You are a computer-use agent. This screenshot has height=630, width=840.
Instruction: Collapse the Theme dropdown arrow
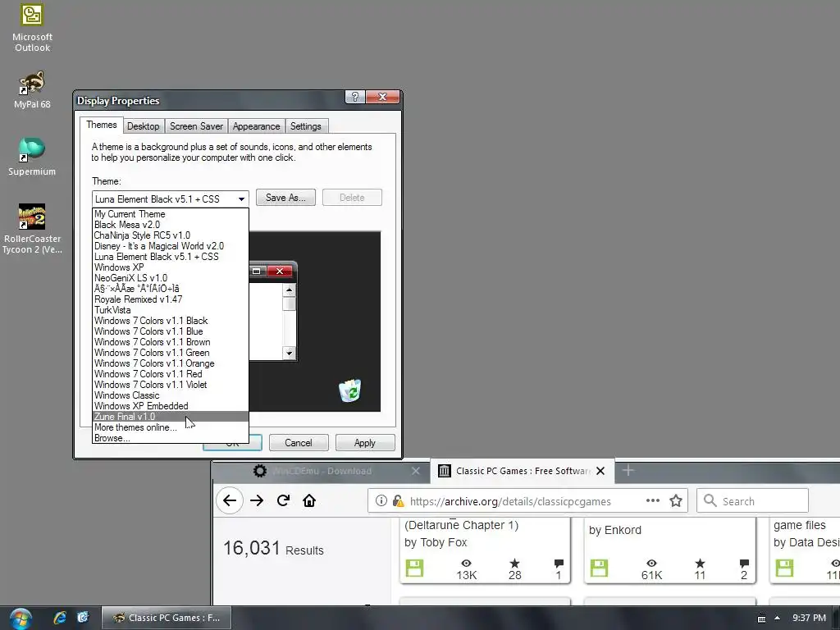tap(242, 199)
